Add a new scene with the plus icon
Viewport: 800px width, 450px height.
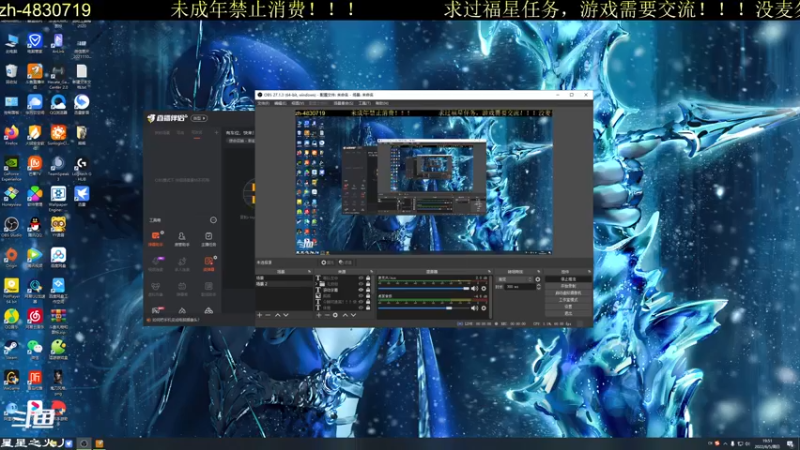(259, 315)
